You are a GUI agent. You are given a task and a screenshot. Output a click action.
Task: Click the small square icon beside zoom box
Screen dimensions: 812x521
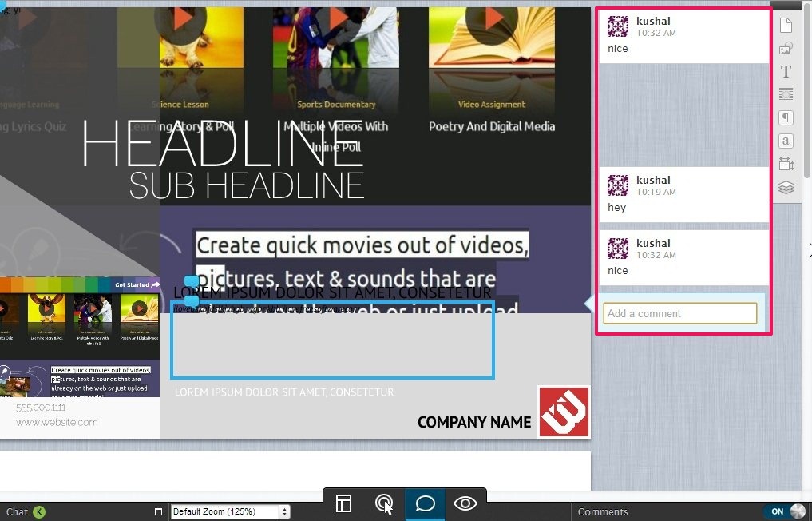click(x=158, y=511)
